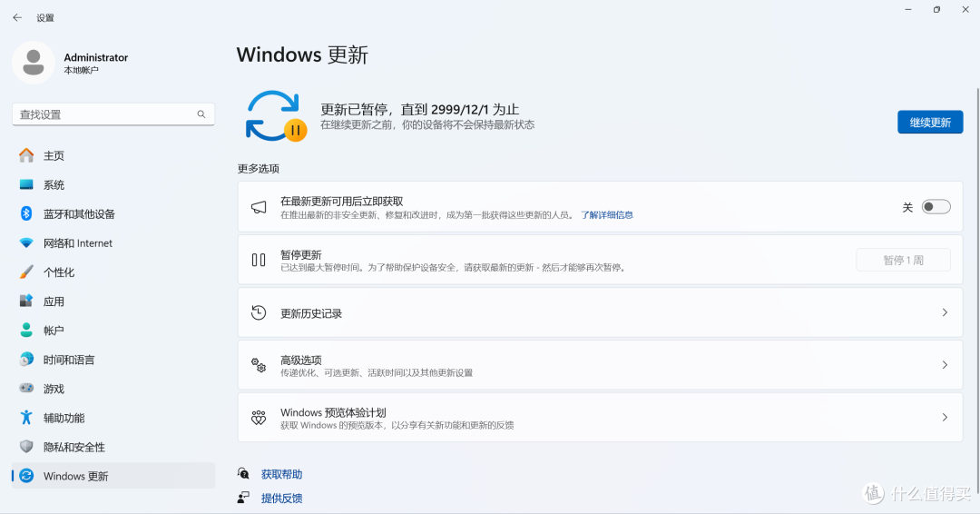Click the Administrator profile avatar
The image size is (980, 514).
[x=34, y=64]
